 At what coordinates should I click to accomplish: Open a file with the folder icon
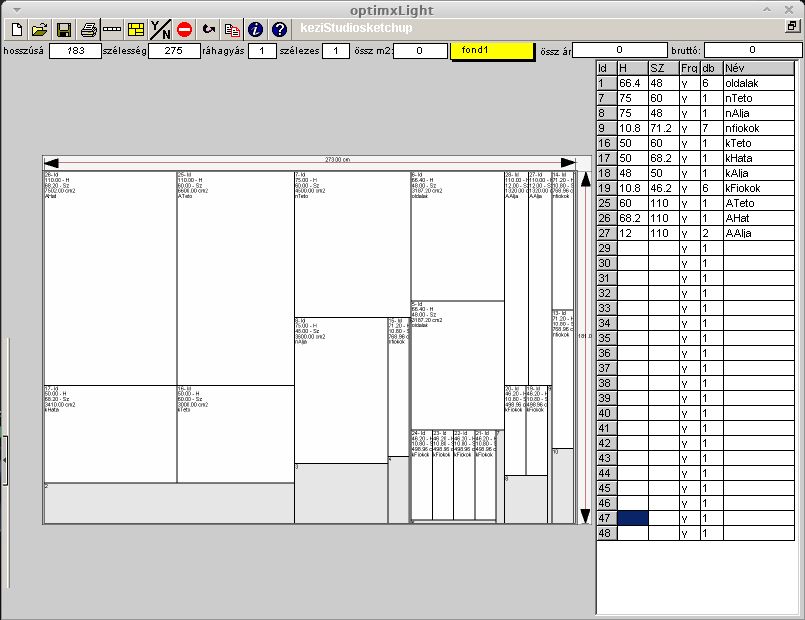click(x=39, y=29)
